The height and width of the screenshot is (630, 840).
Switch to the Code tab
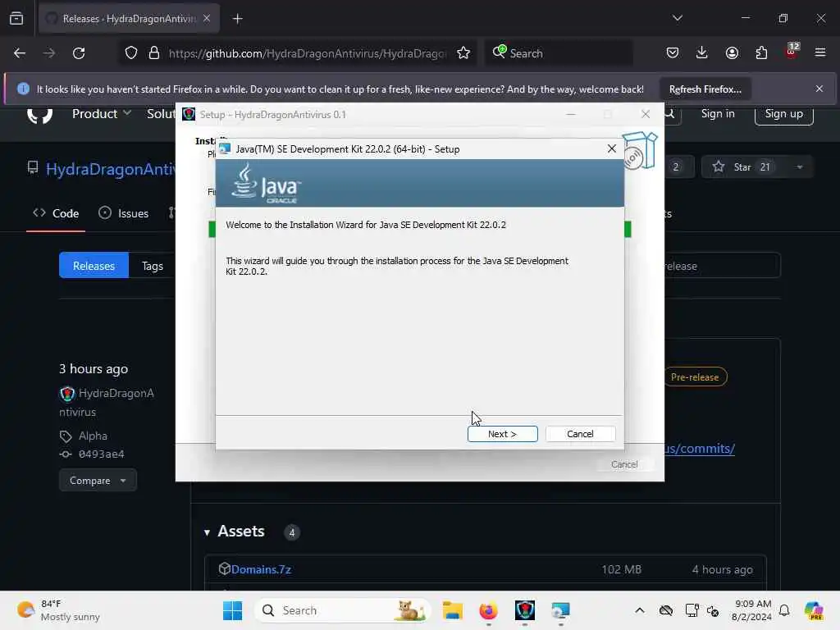56,213
